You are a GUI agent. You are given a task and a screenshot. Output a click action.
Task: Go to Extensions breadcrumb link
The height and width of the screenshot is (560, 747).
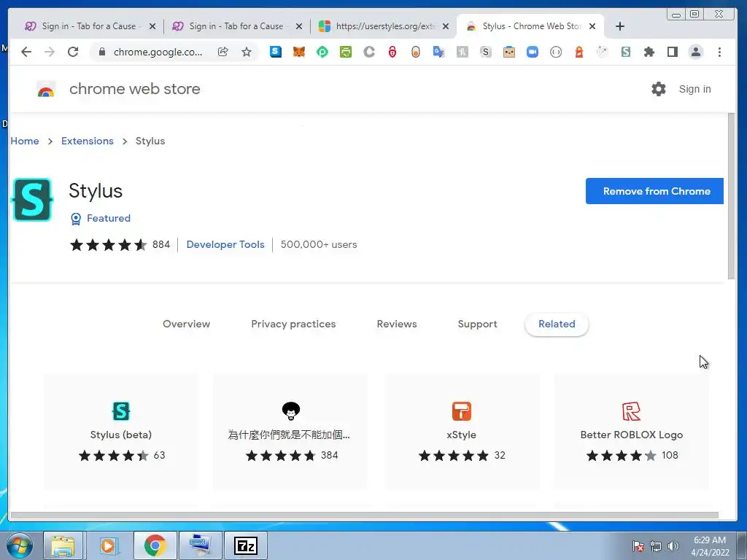[88, 141]
